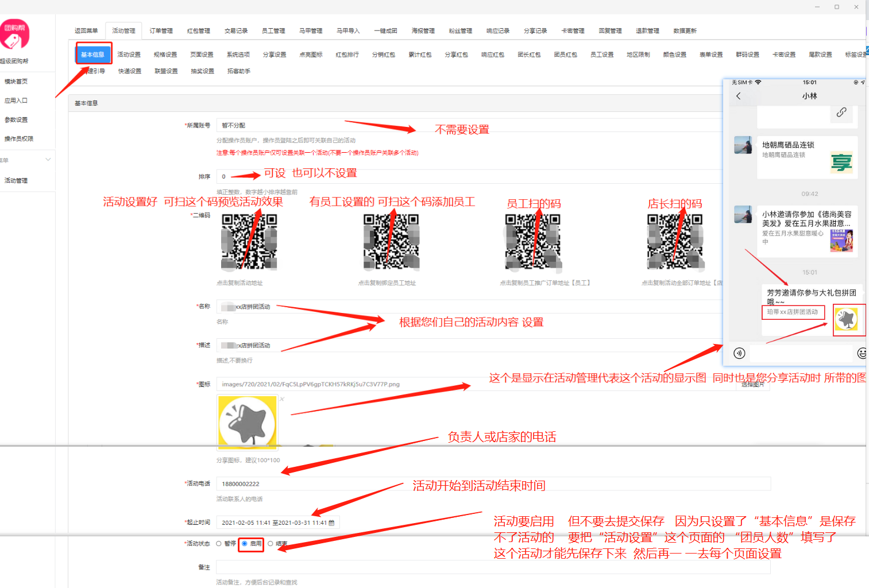
Task: Click the 备注 input field
Action: point(493,567)
